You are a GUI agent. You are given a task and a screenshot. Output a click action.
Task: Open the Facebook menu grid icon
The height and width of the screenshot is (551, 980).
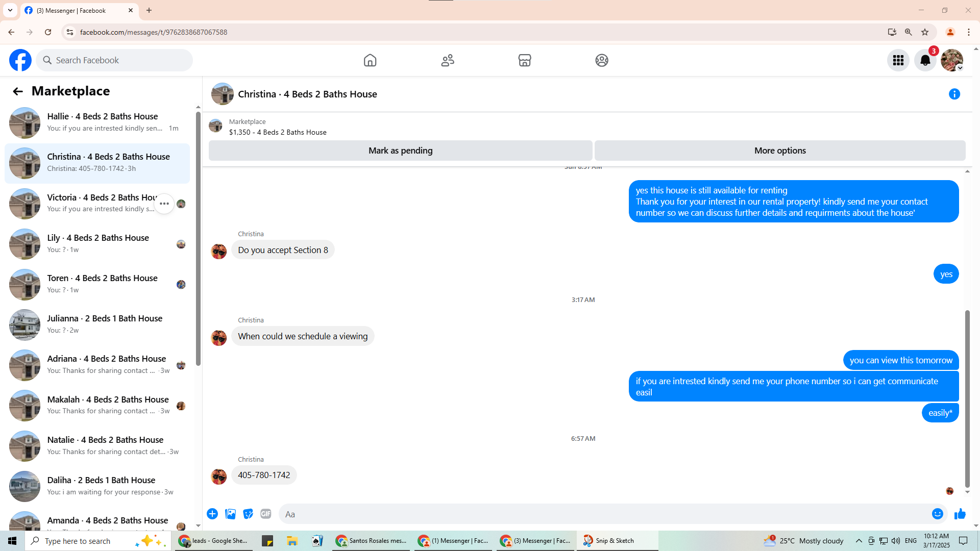click(x=898, y=60)
